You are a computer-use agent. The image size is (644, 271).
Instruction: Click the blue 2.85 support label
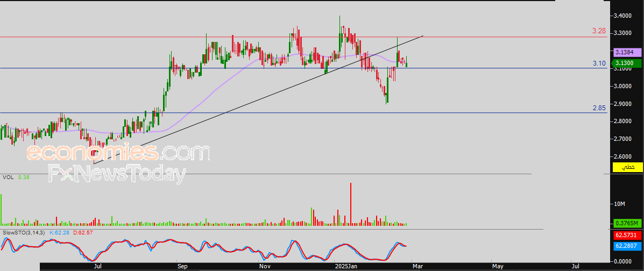pyautogui.click(x=599, y=108)
